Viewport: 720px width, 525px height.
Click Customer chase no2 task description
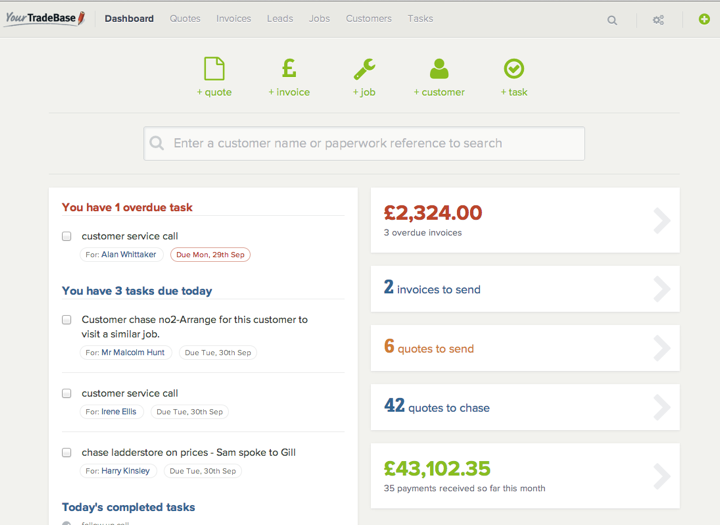tap(195, 327)
